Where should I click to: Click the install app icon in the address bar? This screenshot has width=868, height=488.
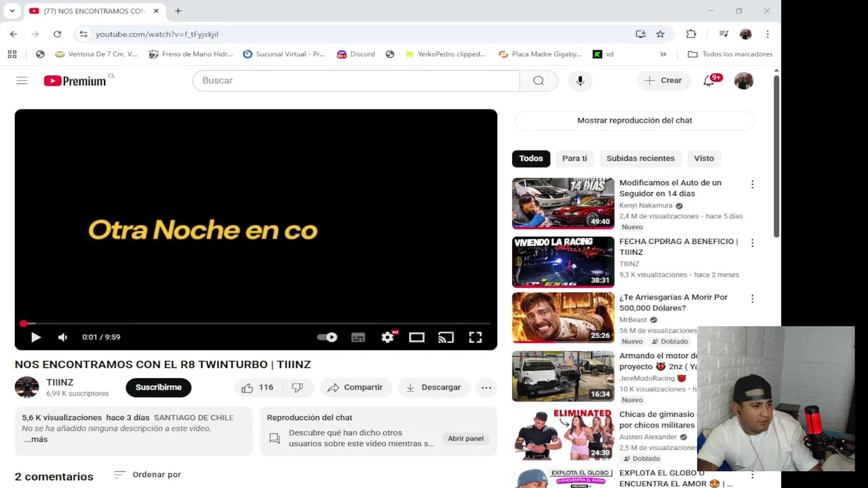[640, 34]
